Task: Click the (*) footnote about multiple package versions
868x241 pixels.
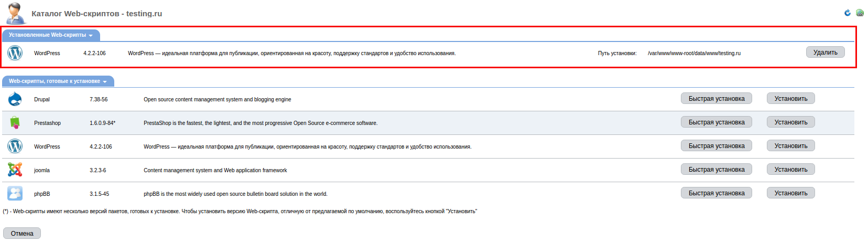Action: pyautogui.click(x=240, y=211)
